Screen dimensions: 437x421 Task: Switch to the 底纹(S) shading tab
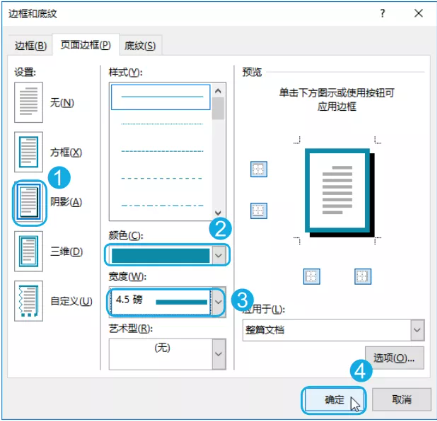(140, 46)
